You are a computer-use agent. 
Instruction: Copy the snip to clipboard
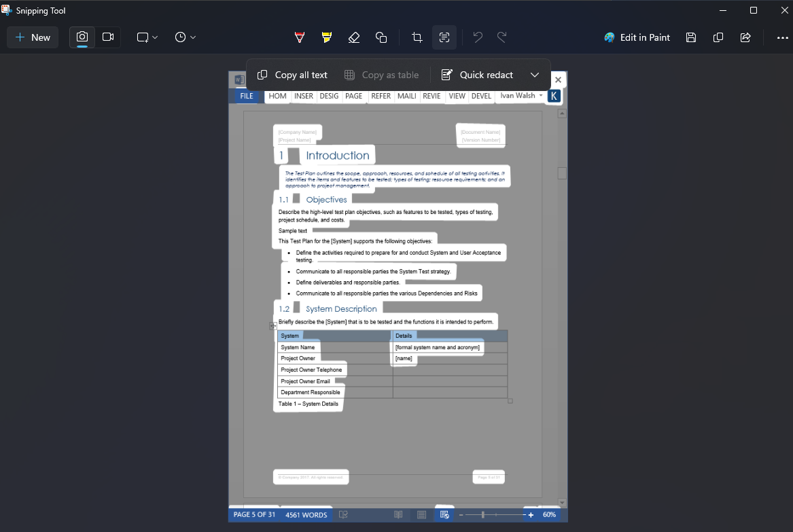click(718, 37)
